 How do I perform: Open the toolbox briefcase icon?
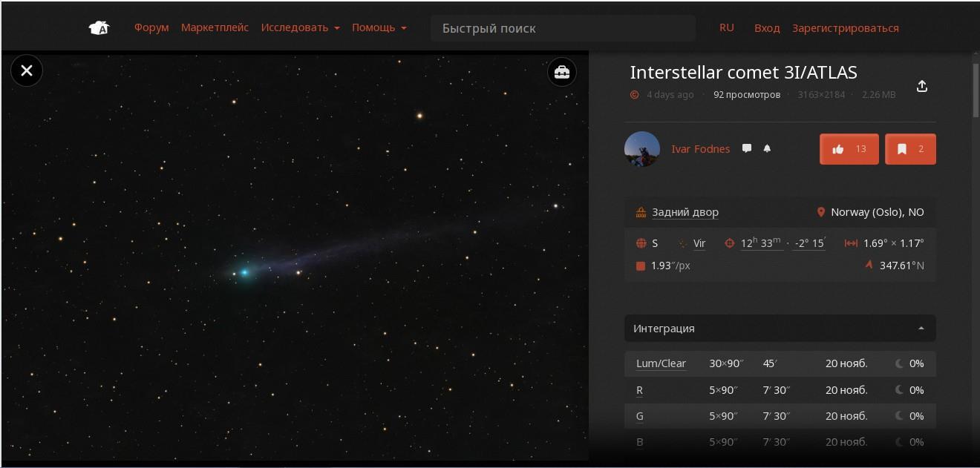pos(562,72)
